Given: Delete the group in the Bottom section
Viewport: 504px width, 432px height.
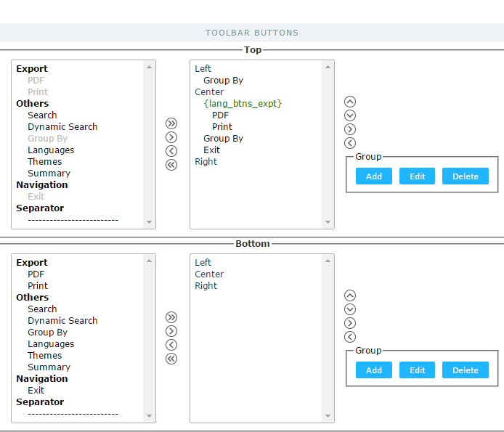Looking at the screenshot, I should 466,370.
